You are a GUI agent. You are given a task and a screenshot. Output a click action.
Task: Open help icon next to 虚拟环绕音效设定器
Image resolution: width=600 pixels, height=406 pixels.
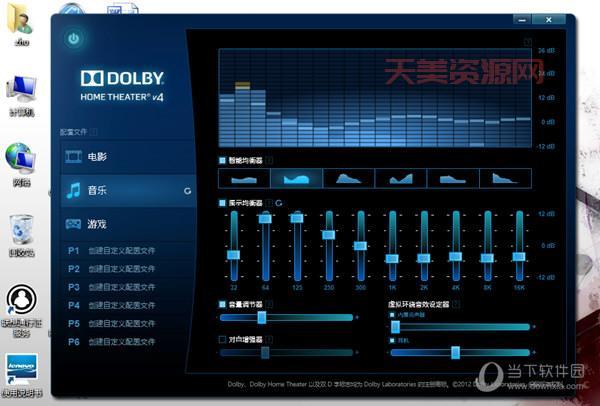pyautogui.click(x=456, y=305)
